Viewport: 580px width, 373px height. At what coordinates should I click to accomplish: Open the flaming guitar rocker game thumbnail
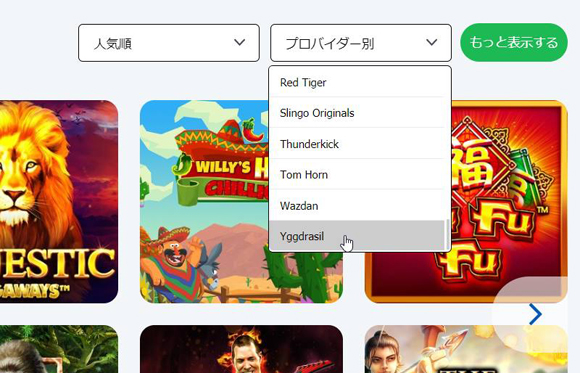coord(241,349)
